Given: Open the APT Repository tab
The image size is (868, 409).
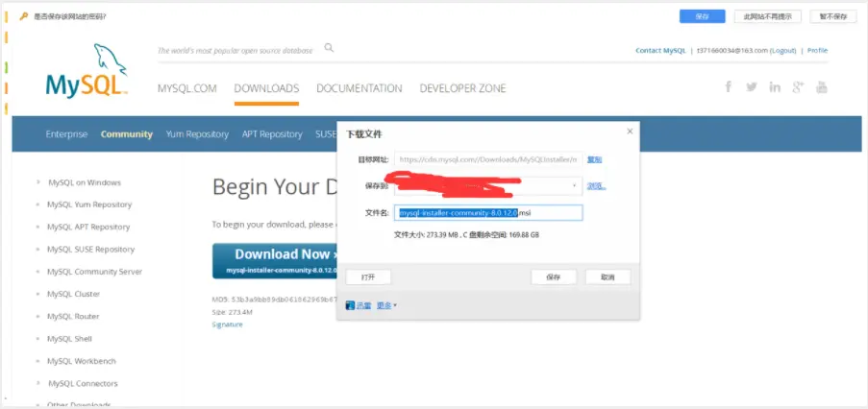Looking at the screenshot, I should [x=272, y=134].
